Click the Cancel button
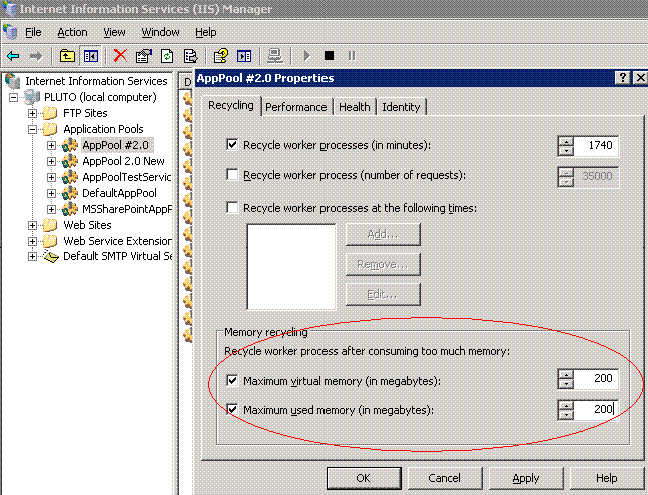 click(445, 478)
